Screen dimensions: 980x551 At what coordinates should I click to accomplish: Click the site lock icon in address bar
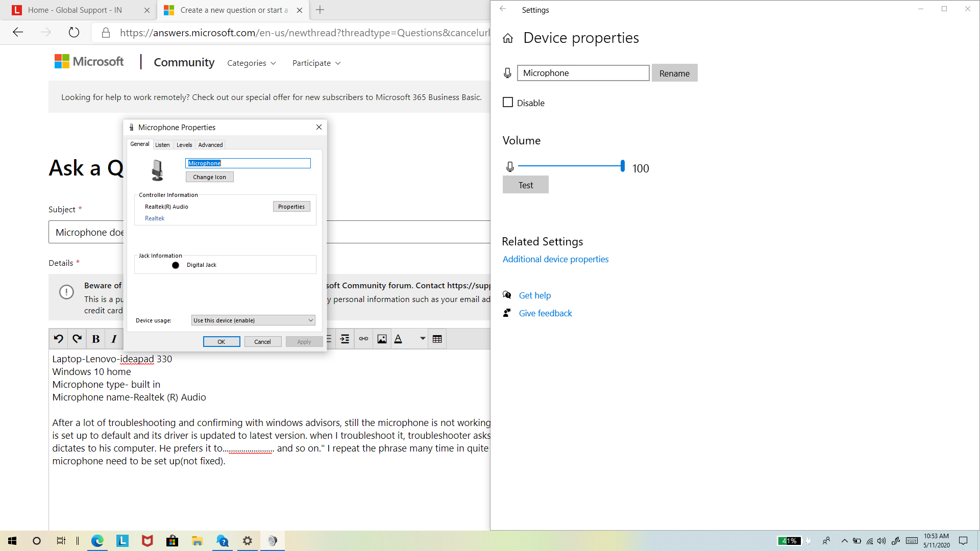106,33
